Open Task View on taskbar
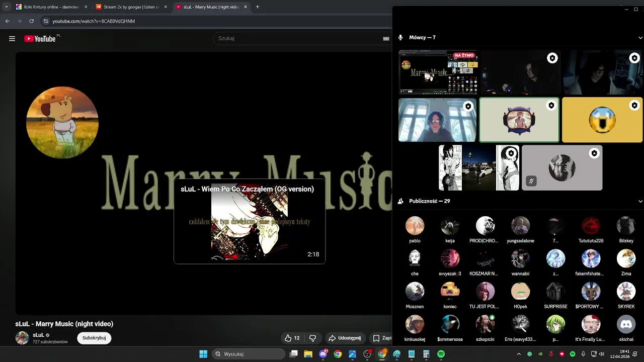The width and height of the screenshot is (644, 362). click(294, 354)
